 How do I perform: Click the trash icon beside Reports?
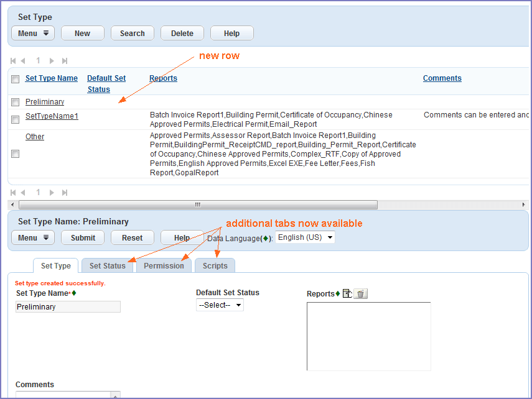[361, 294]
